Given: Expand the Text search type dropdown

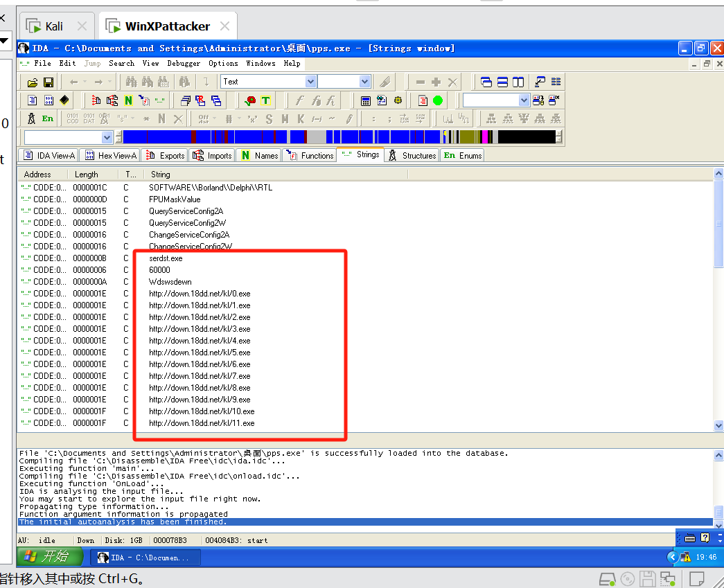Looking at the screenshot, I should click(311, 82).
